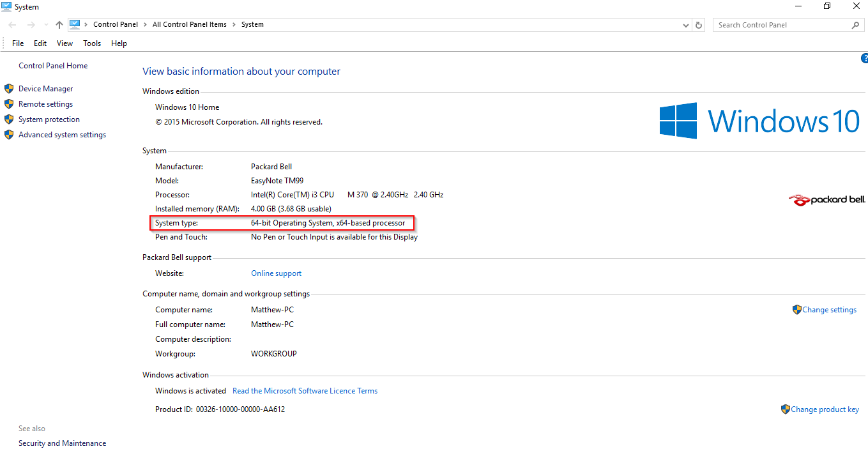
Task: Expand the Control Panel breadcrumb chevron
Action: [86, 24]
